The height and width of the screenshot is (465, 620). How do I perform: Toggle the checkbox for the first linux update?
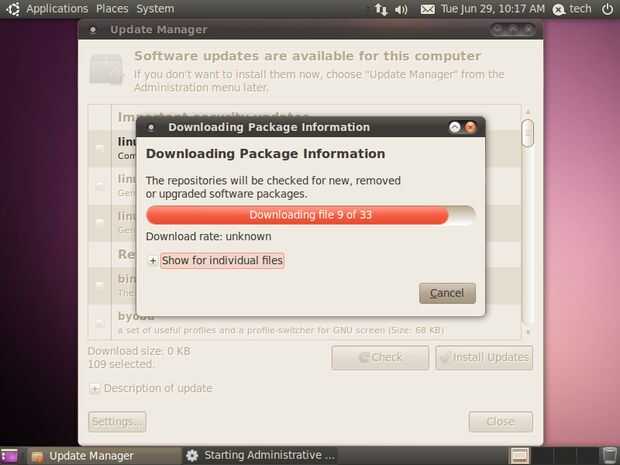point(100,147)
